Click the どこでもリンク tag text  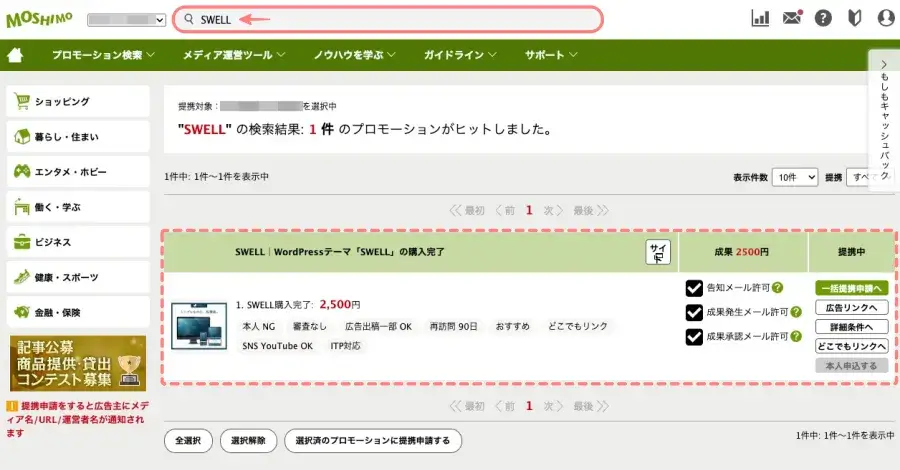578,326
